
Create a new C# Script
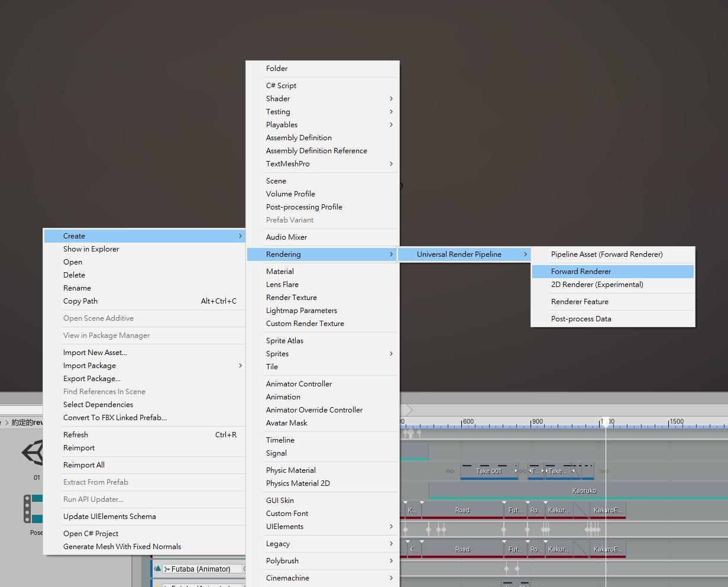click(281, 85)
